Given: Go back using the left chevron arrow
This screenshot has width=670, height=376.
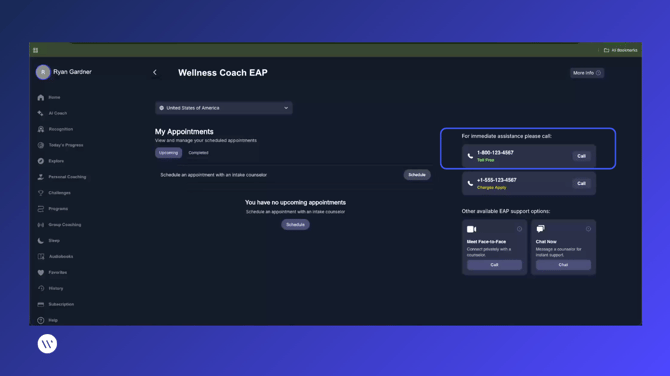Looking at the screenshot, I should pyautogui.click(x=155, y=73).
